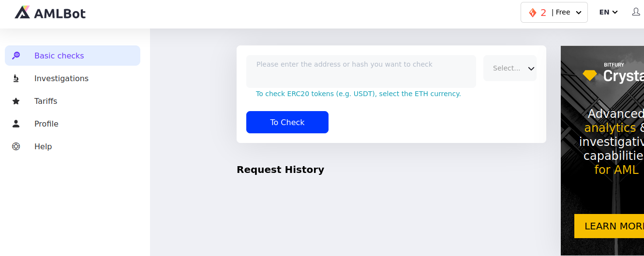The height and width of the screenshot is (256, 644).
Task: Click the red checks-remaining diamond icon
Action: click(533, 13)
